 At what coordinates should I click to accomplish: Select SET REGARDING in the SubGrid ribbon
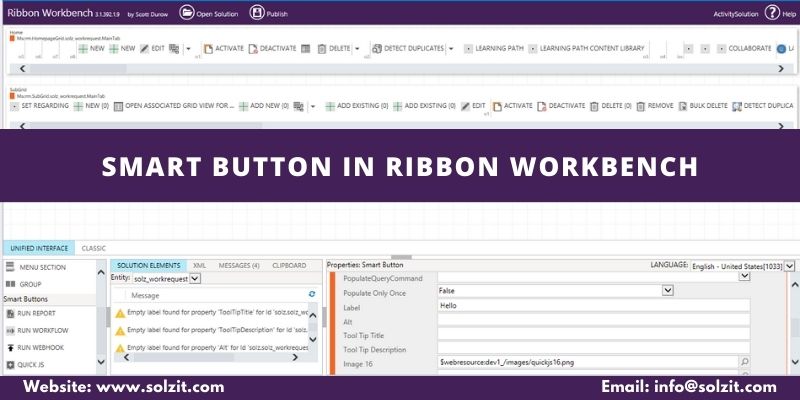pyautogui.click(x=39, y=106)
